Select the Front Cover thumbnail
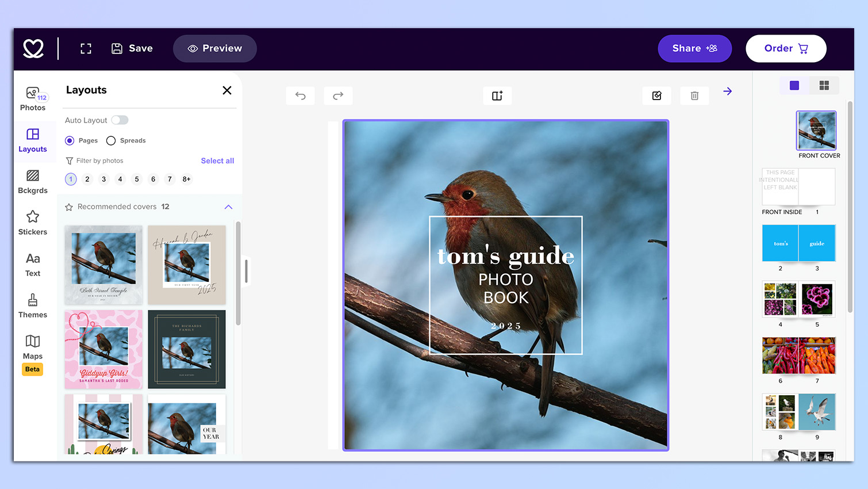This screenshot has height=489, width=868. (816, 131)
